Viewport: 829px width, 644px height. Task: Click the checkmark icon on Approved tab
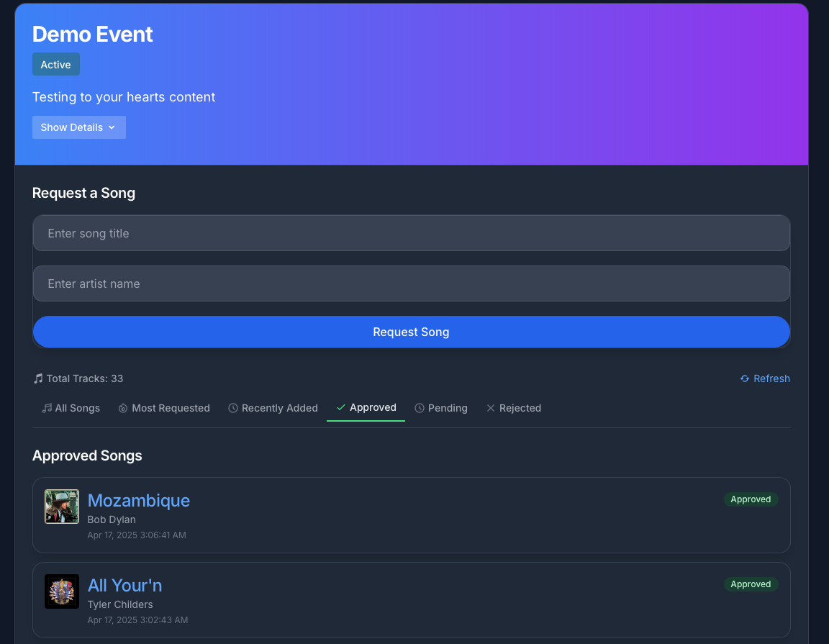click(x=341, y=407)
